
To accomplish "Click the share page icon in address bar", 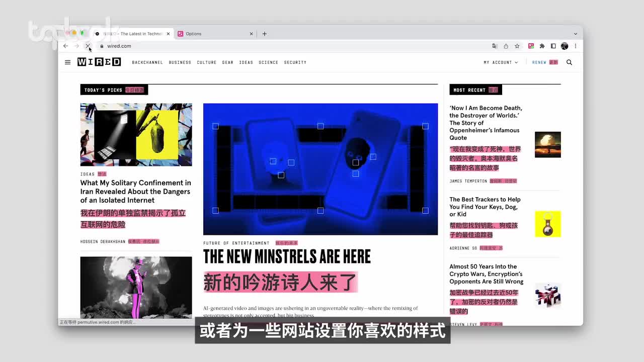I will click(506, 46).
